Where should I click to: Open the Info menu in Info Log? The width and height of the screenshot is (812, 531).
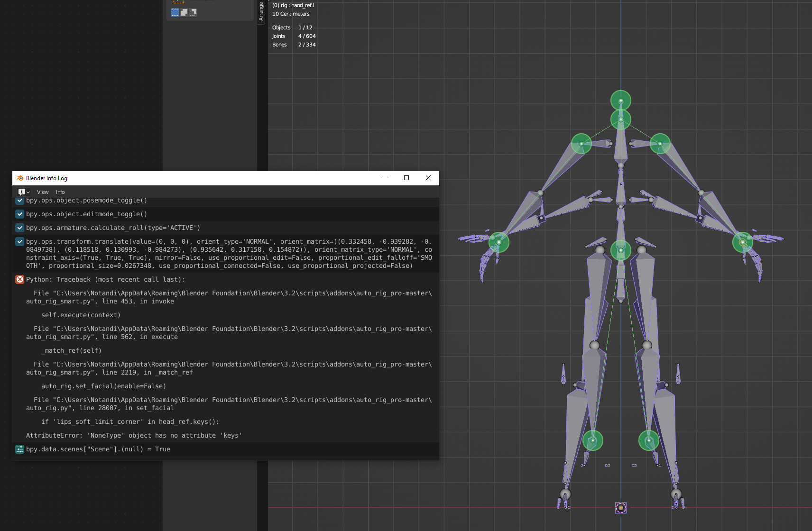pos(60,192)
